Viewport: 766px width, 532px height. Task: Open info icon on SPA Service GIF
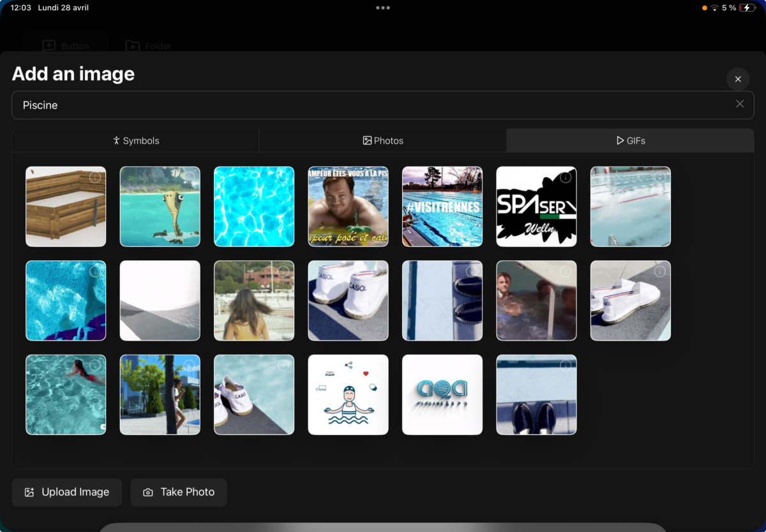[566, 177]
